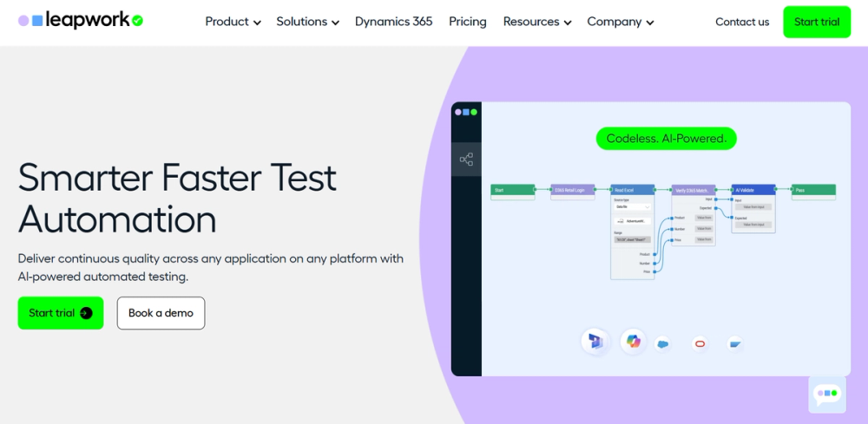Click the Codeless. AI-Powered. badge

[x=666, y=138]
